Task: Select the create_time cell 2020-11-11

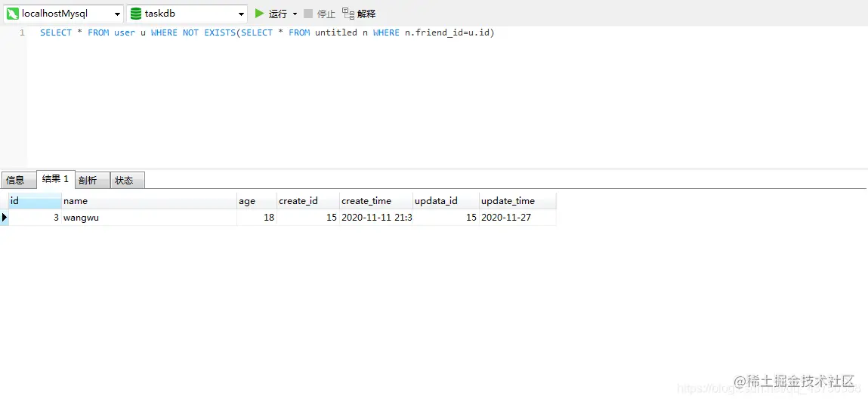Action: (376, 218)
